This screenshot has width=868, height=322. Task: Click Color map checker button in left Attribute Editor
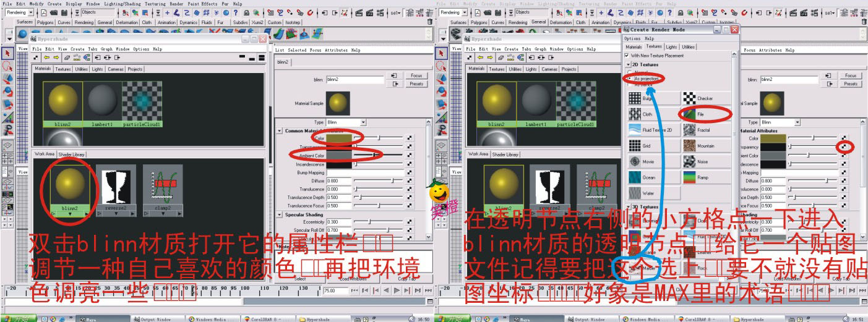(x=409, y=138)
